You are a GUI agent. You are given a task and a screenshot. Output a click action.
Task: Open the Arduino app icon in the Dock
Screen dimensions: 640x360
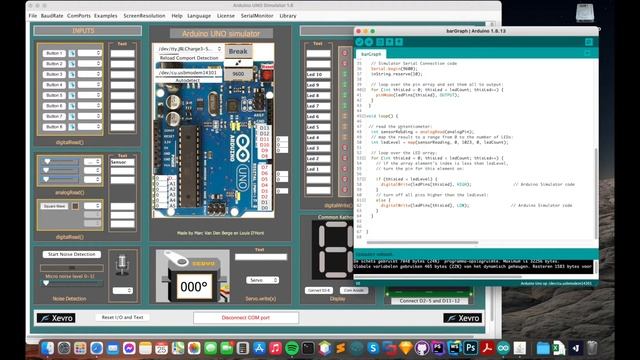point(503,348)
